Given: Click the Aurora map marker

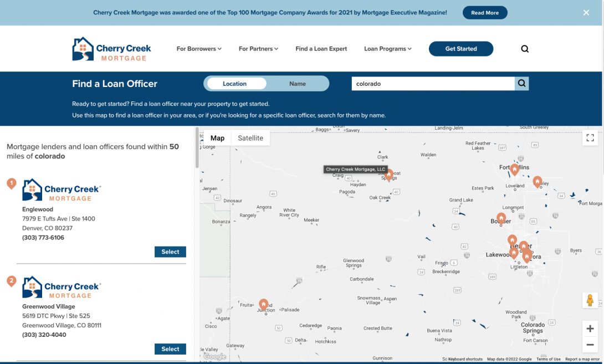Looking at the screenshot, I should pos(527,257).
